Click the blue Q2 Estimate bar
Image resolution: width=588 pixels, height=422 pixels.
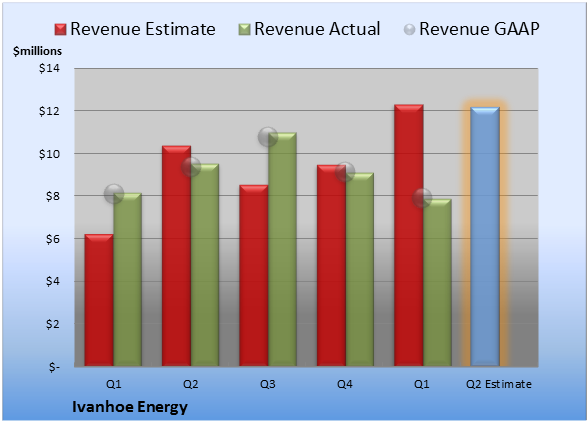click(x=485, y=236)
